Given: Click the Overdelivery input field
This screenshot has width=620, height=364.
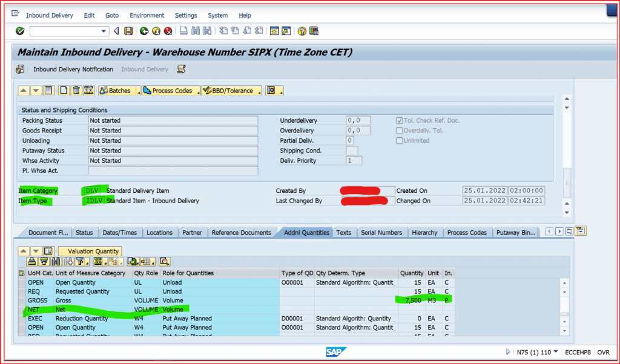Looking at the screenshot, I should click(x=358, y=131).
